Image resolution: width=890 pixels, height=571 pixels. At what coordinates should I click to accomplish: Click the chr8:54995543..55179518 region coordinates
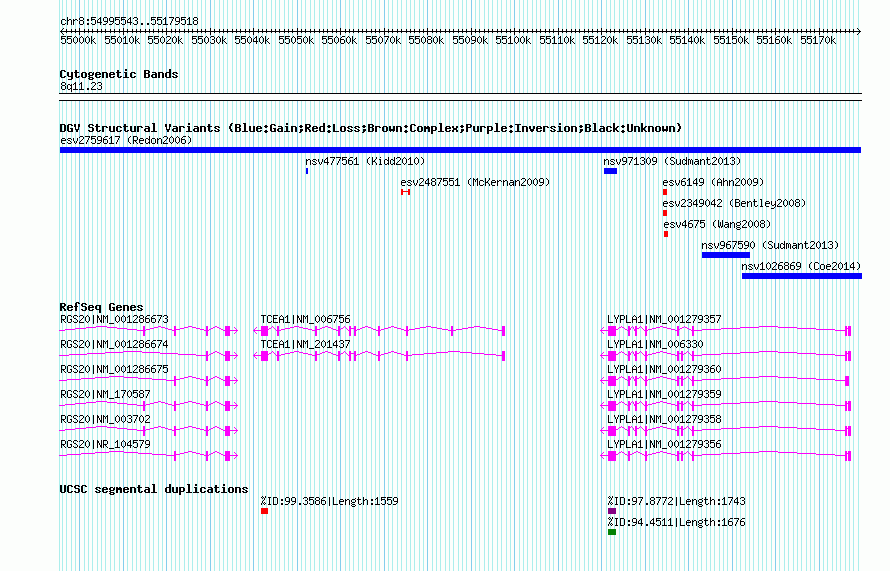(129, 21)
